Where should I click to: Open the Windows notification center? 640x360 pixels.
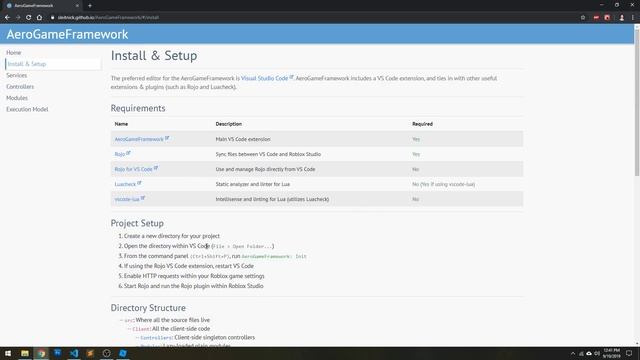629,353
